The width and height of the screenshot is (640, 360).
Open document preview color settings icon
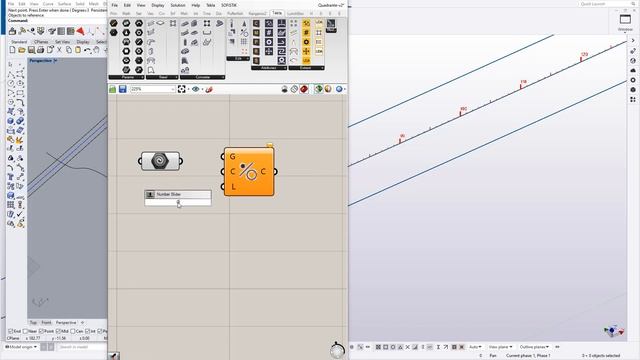pyautogui.click(x=328, y=89)
